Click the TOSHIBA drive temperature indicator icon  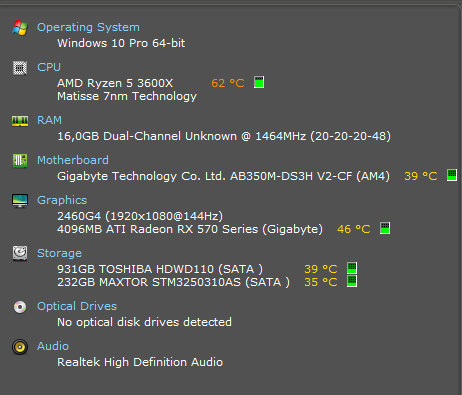352,268
